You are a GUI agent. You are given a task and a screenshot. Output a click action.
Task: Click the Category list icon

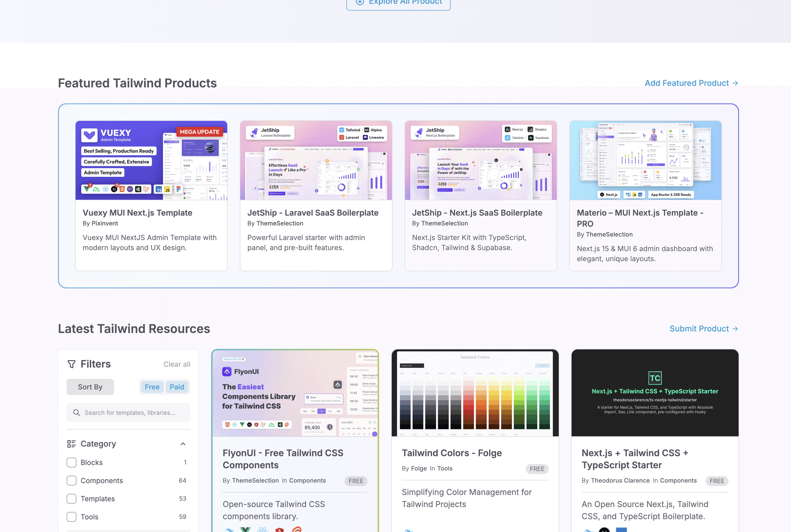(71, 444)
